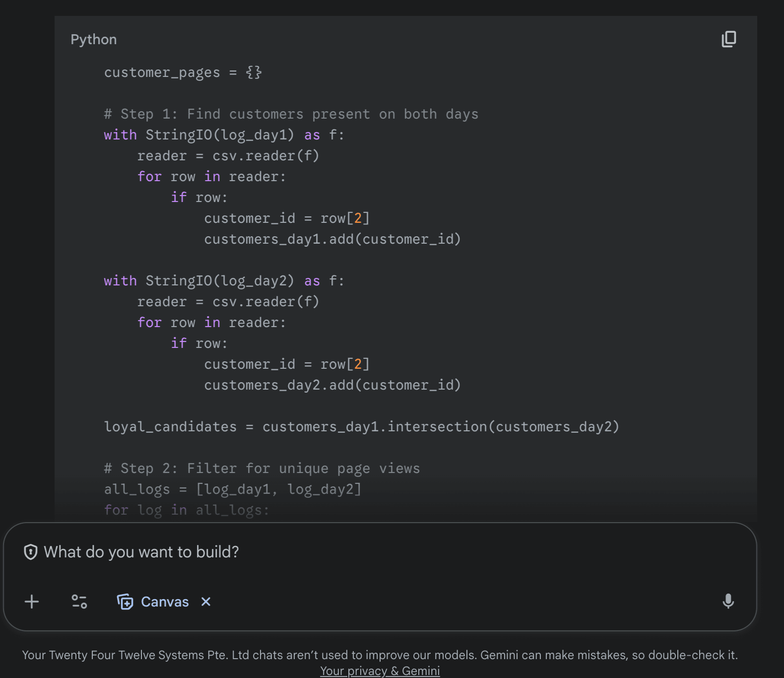
Task: Copy the Python code block
Action: point(728,39)
